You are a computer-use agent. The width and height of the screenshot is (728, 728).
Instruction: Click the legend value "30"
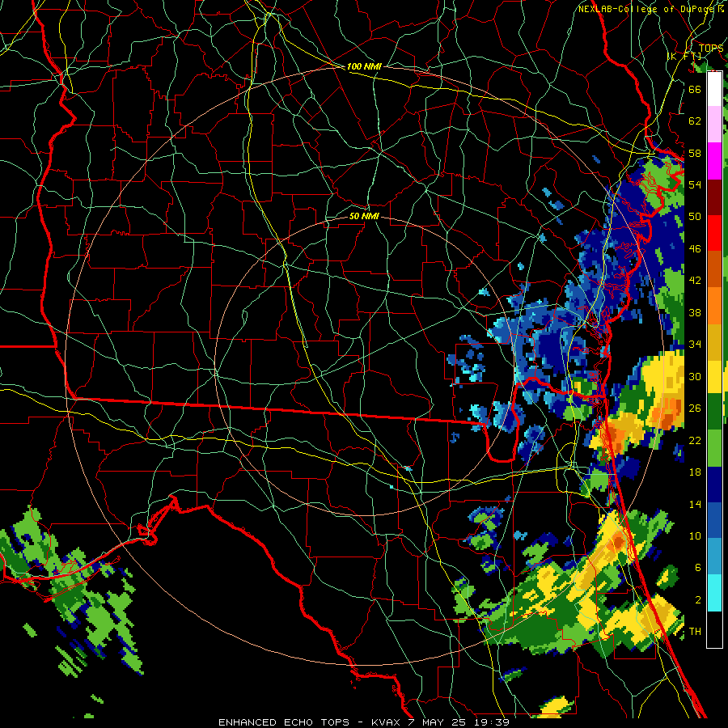coord(695,376)
